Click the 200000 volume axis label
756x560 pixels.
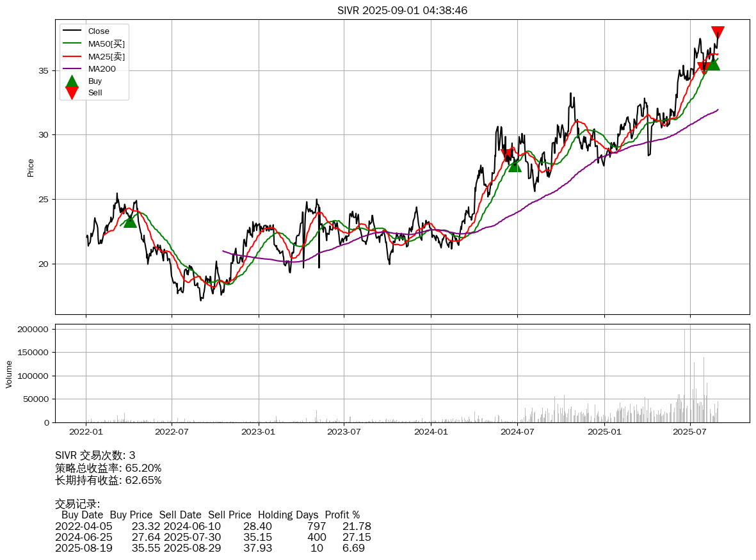tap(32, 330)
